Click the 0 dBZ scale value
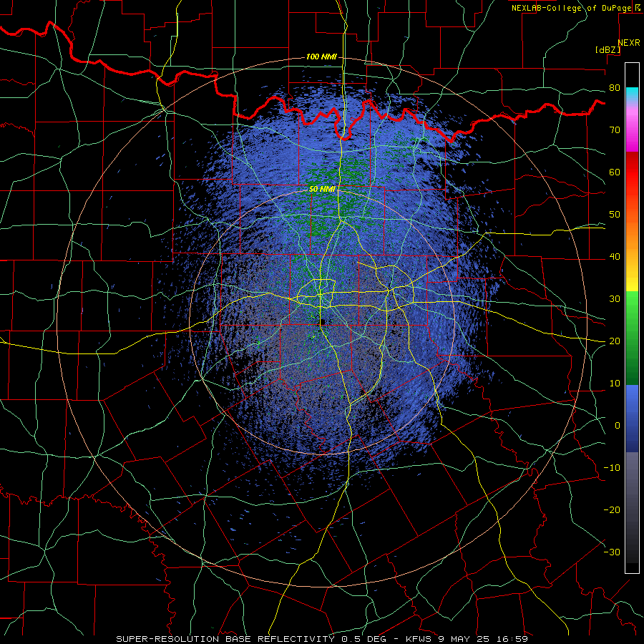This screenshot has width=644, height=644. (618, 426)
